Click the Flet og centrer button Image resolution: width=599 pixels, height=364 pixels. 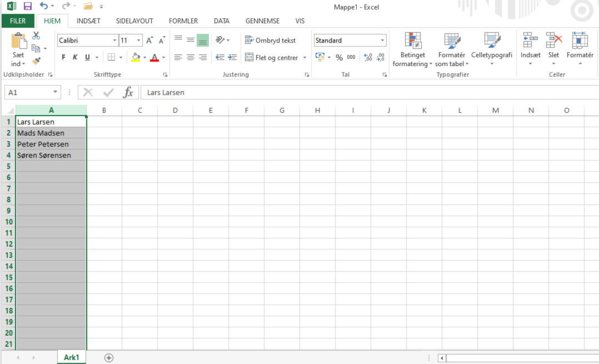(276, 57)
